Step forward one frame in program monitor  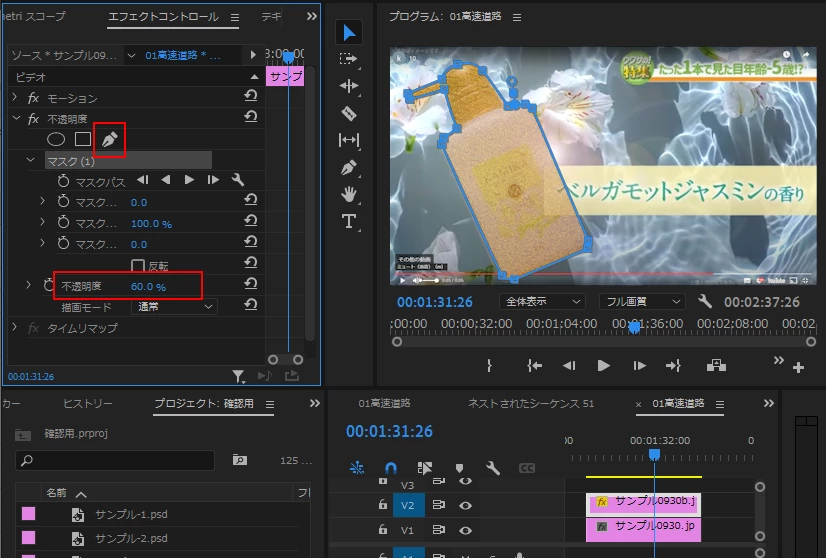tap(639, 366)
